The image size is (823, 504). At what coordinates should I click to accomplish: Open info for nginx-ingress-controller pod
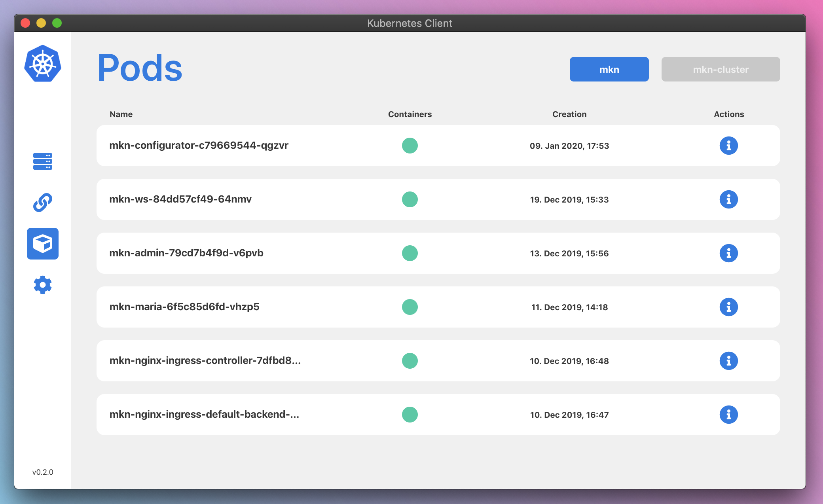coord(728,361)
